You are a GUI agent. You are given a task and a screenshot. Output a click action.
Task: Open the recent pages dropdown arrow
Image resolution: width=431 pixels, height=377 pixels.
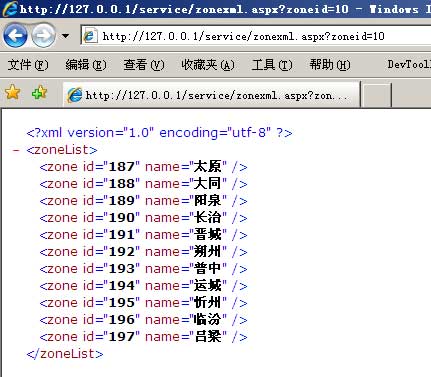pyautogui.click(x=65, y=36)
